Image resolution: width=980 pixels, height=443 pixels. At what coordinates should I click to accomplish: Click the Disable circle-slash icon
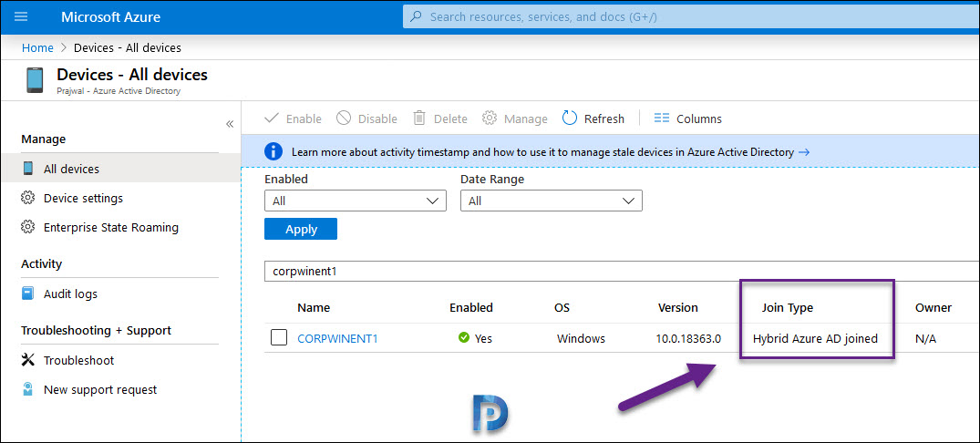point(344,118)
